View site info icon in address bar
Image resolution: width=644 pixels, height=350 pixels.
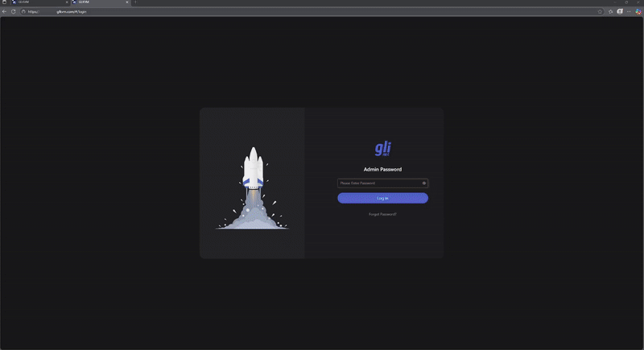[x=23, y=12]
